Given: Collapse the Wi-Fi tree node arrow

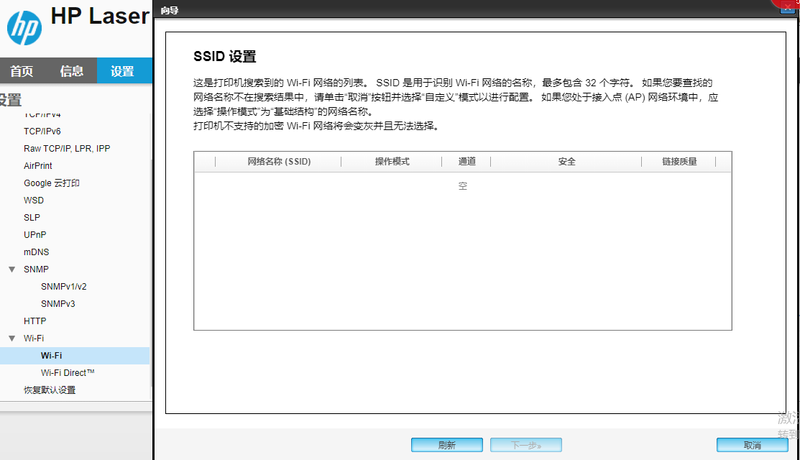Looking at the screenshot, I should pos(12,338).
